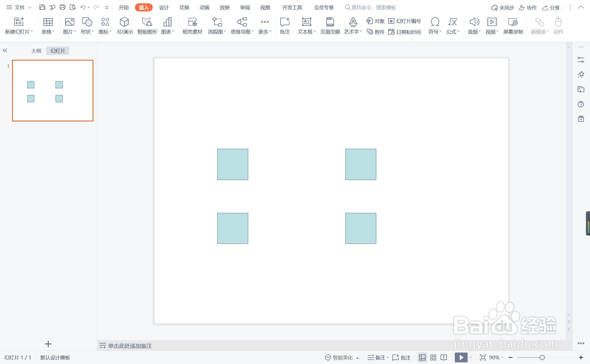Click the zoom slider handle

tap(542, 357)
